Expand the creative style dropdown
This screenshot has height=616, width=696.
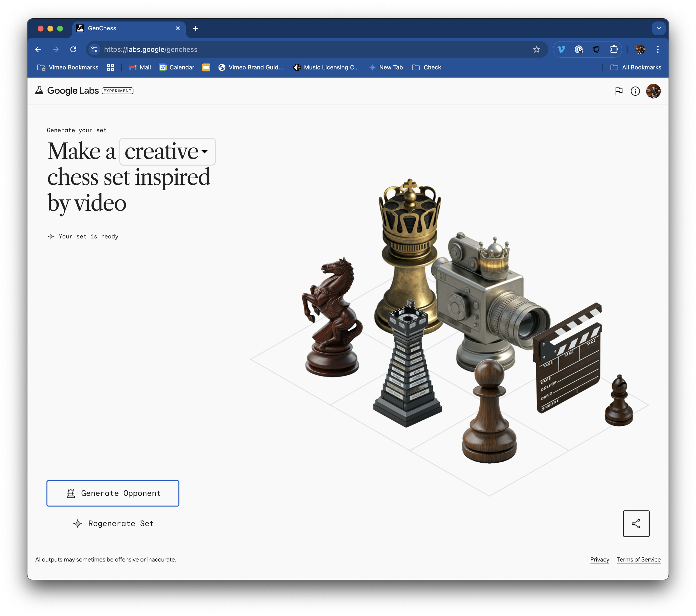coord(167,152)
